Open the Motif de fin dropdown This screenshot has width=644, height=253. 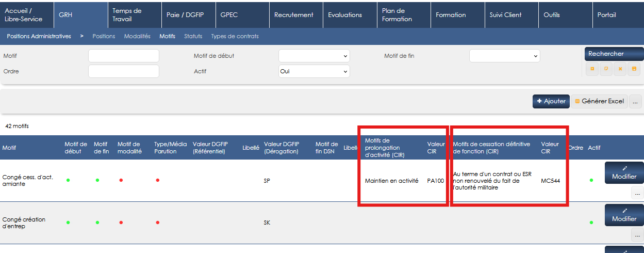click(x=504, y=56)
